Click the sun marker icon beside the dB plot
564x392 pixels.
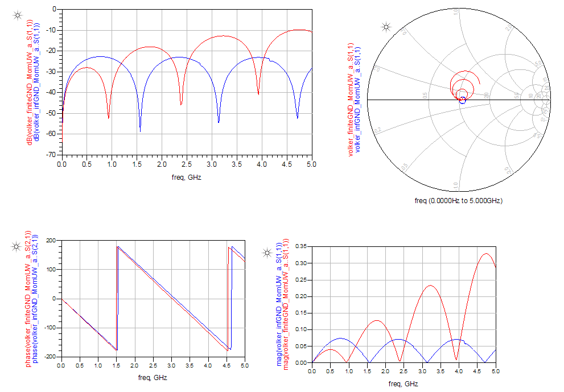click(18, 15)
